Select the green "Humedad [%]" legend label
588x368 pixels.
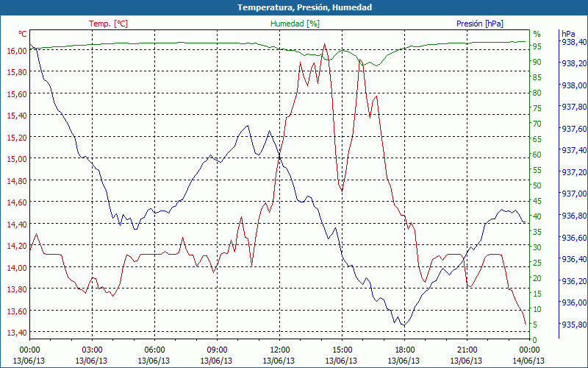(295, 24)
